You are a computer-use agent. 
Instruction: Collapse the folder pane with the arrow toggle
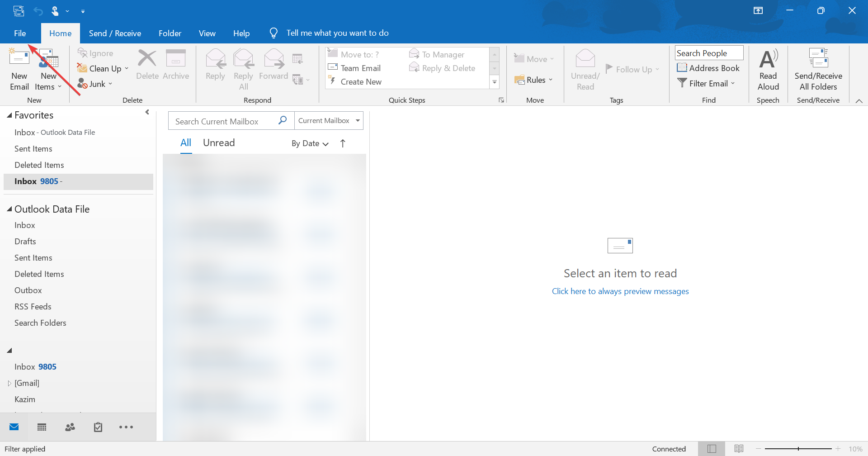(147, 112)
